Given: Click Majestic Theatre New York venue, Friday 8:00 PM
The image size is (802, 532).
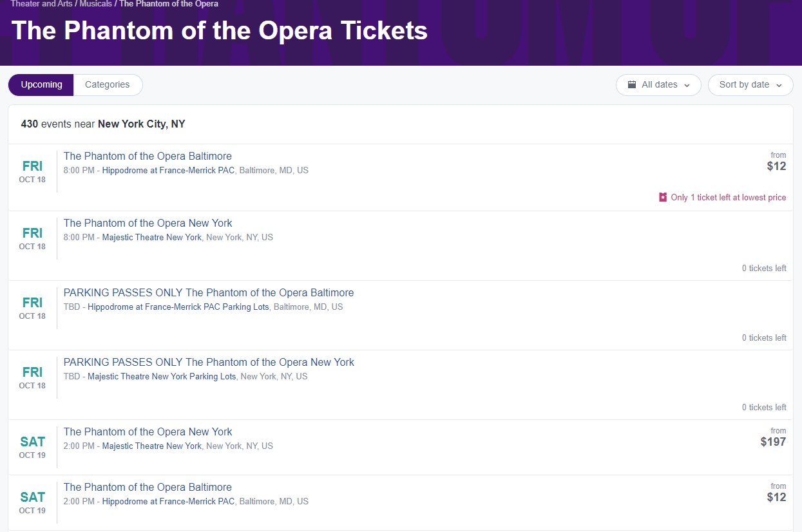Looking at the screenshot, I should [x=152, y=237].
